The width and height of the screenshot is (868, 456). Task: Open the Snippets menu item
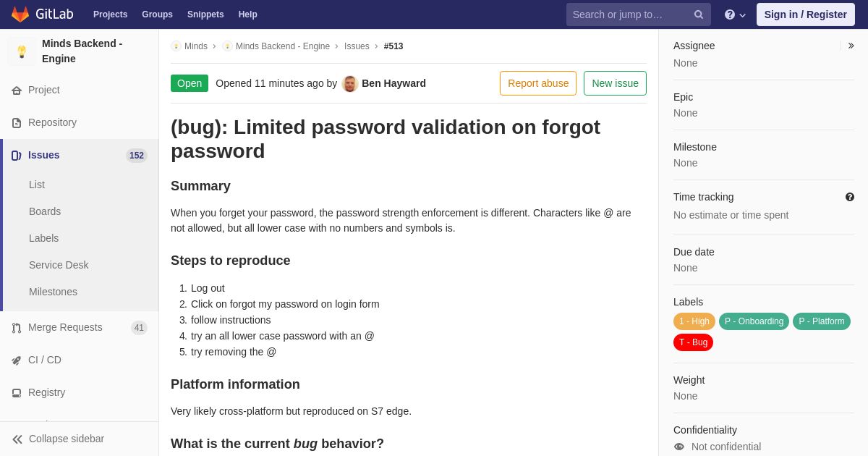coord(205,14)
